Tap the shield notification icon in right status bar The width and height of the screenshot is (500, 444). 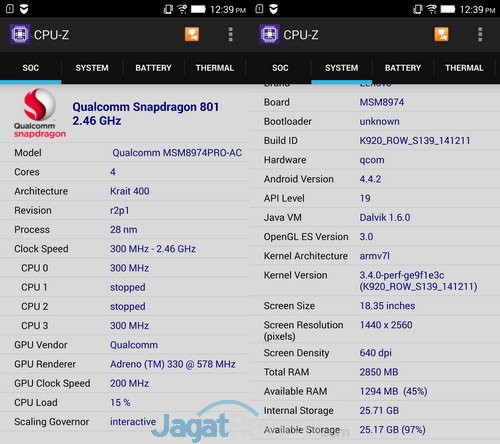(x=274, y=9)
